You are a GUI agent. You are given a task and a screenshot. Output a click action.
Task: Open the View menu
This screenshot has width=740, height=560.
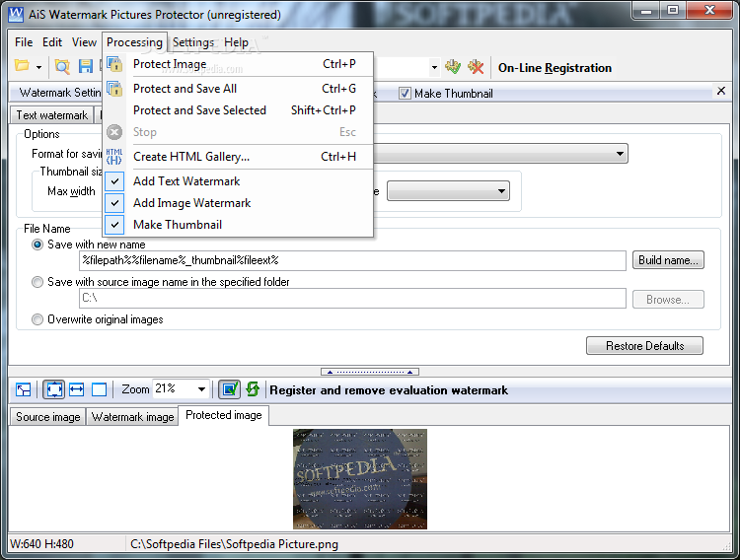(84, 42)
